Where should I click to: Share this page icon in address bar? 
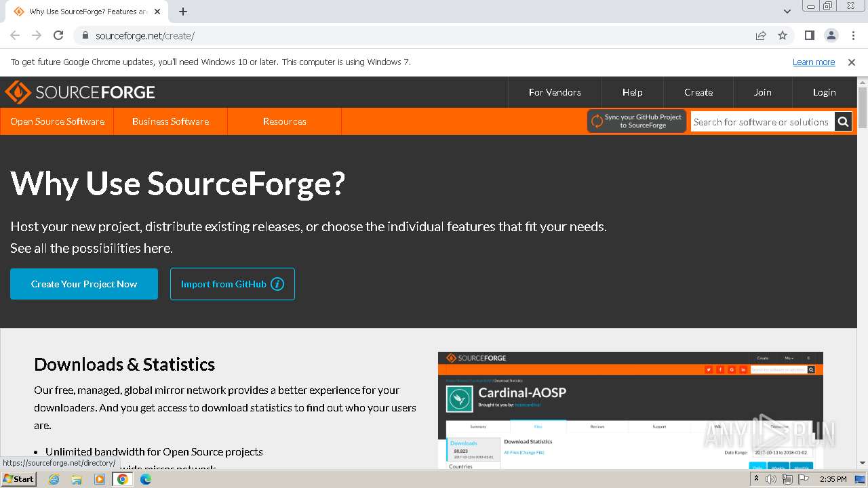point(761,35)
